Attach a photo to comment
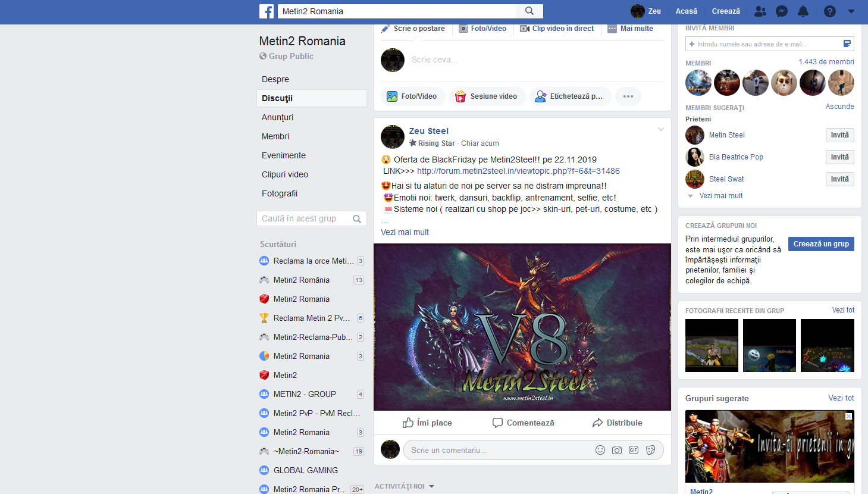The height and width of the screenshot is (494, 868). (x=617, y=450)
